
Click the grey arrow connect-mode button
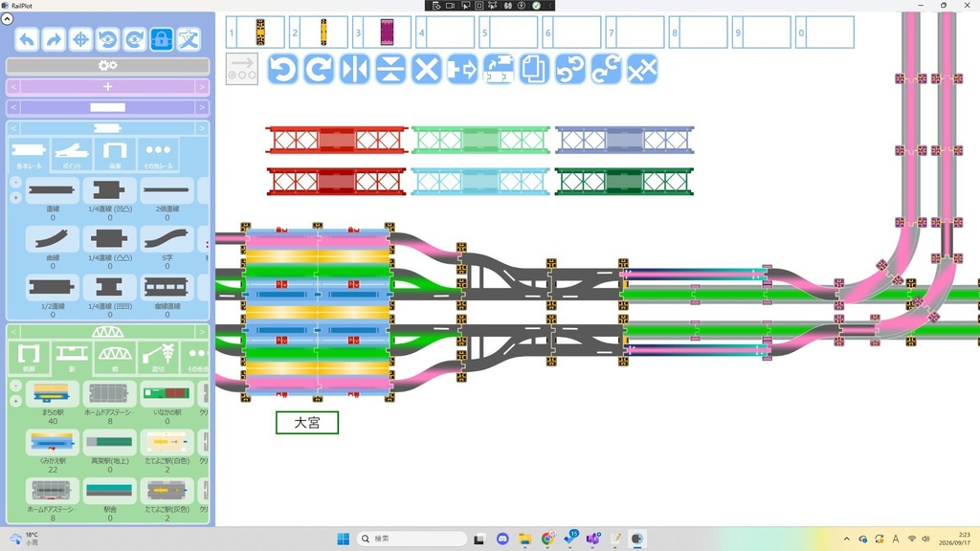tap(242, 69)
